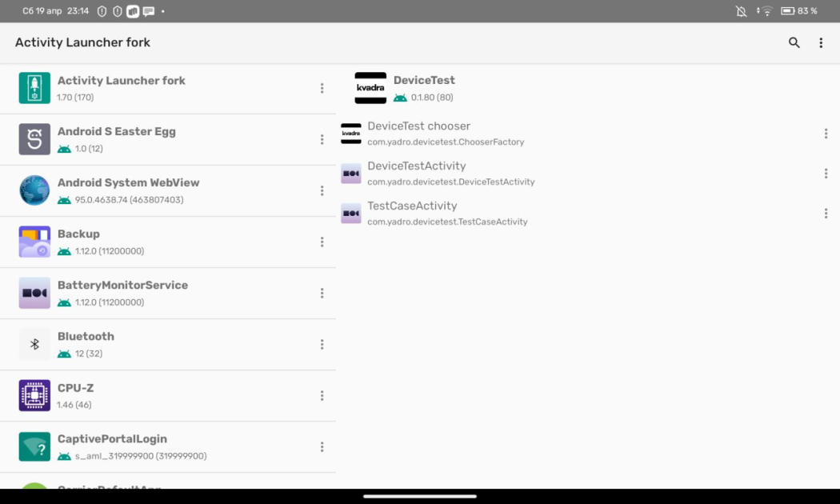Open more options for BatteryMonitorService
The width and height of the screenshot is (840, 504).
pos(322,293)
